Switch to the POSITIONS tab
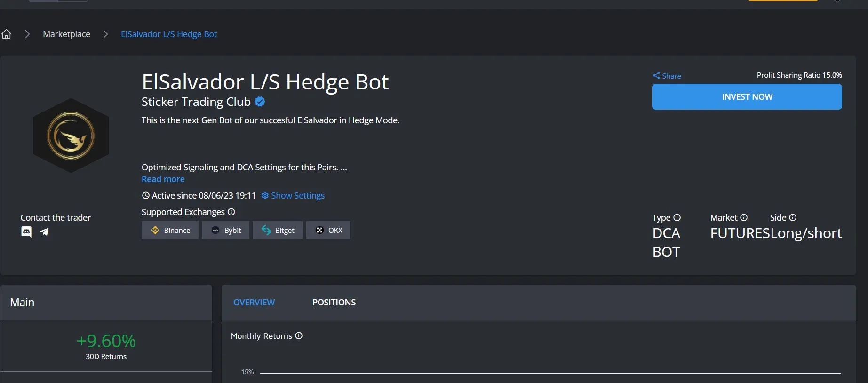 coord(334,302)
